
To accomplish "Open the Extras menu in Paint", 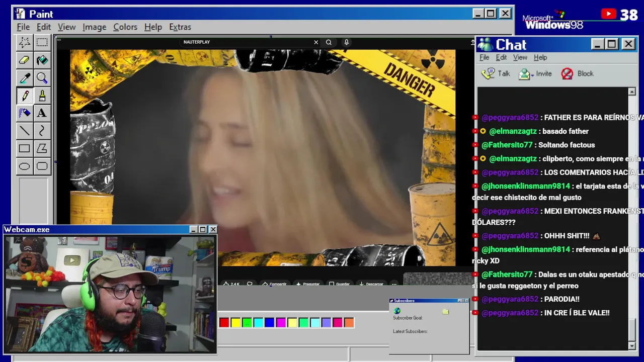I will (x=180, y=27).
